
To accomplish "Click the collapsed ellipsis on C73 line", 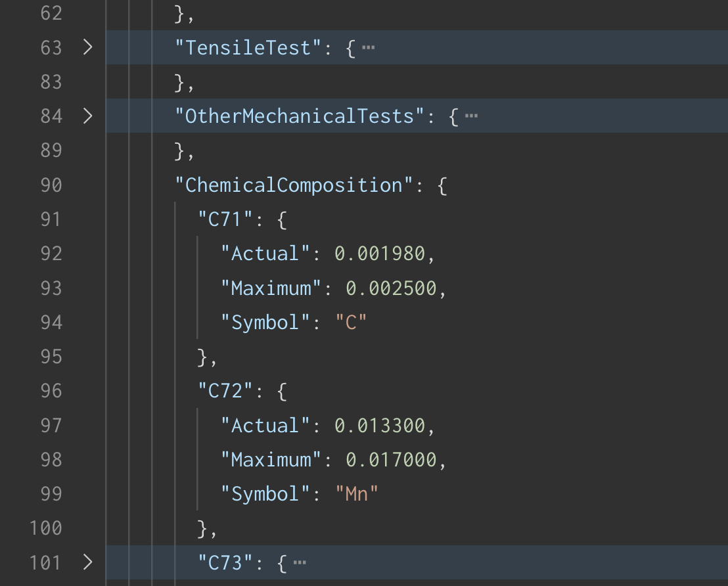I will [x=300, y=562].
